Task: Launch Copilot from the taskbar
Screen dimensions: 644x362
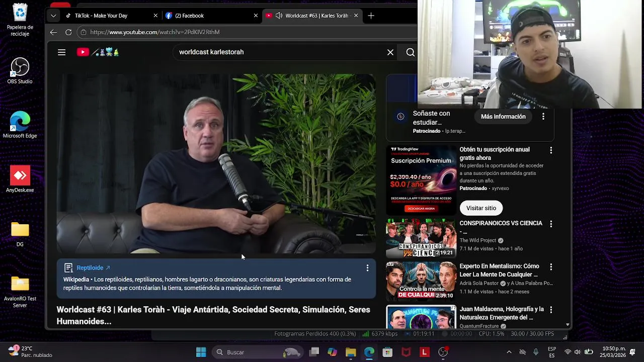Action: click(x=332, y=352)
